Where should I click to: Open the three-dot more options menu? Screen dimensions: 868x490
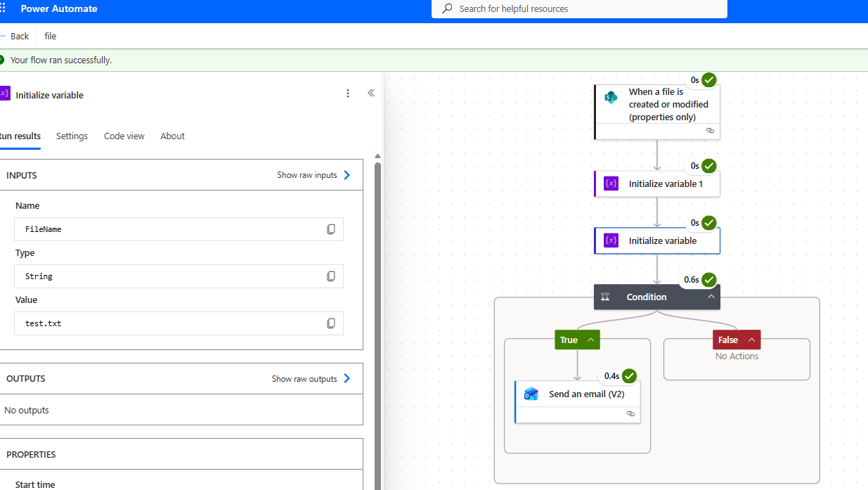[347, 94]
